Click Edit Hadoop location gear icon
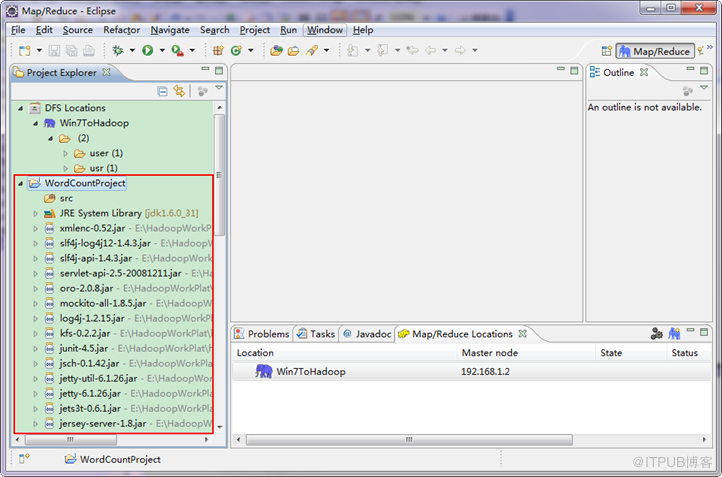Viewport: 722px width, 477px height. click(x=656, y=333)
